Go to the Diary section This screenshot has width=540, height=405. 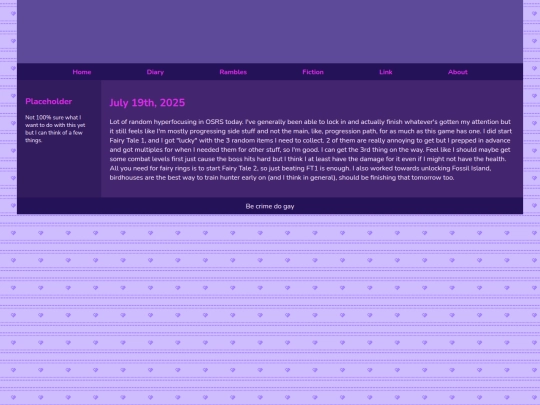tap(155, 72)
